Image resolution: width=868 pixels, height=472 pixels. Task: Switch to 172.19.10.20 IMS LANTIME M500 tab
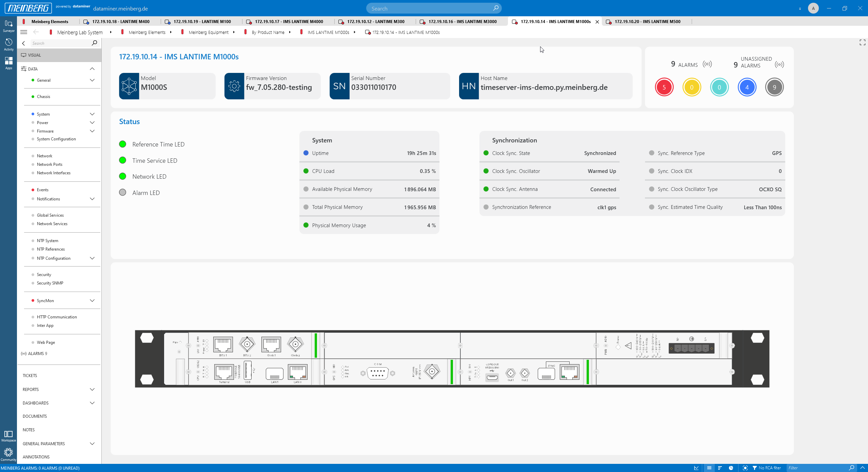point(647,21)
